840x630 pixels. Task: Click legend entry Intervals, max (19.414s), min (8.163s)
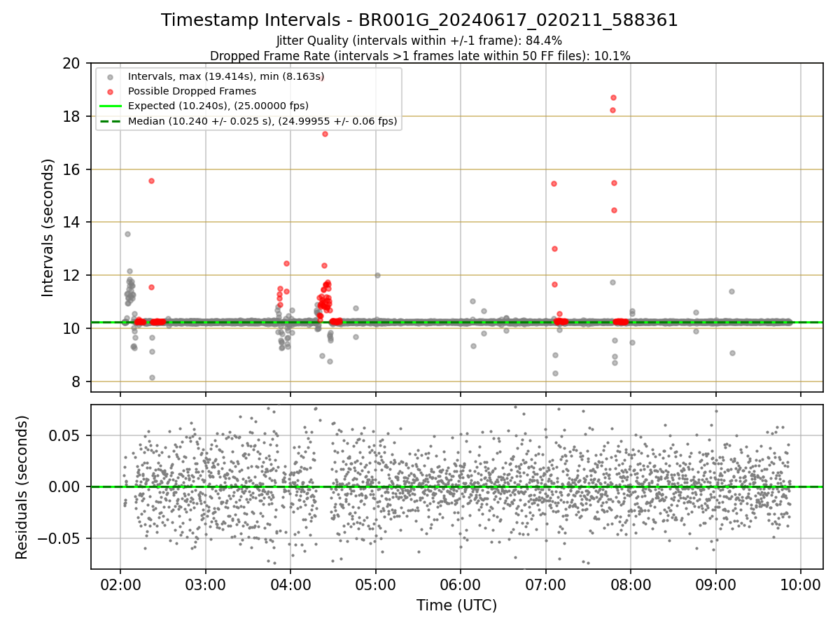coord(226,76)
